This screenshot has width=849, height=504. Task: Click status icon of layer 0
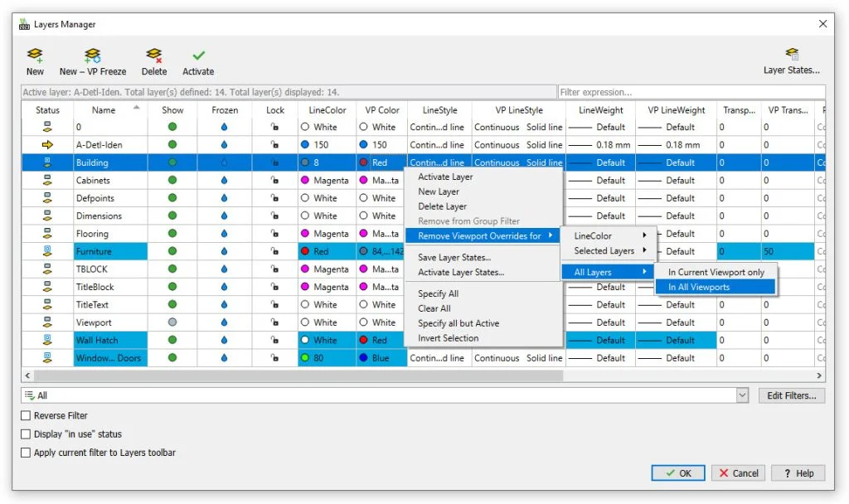click(47, 128)
